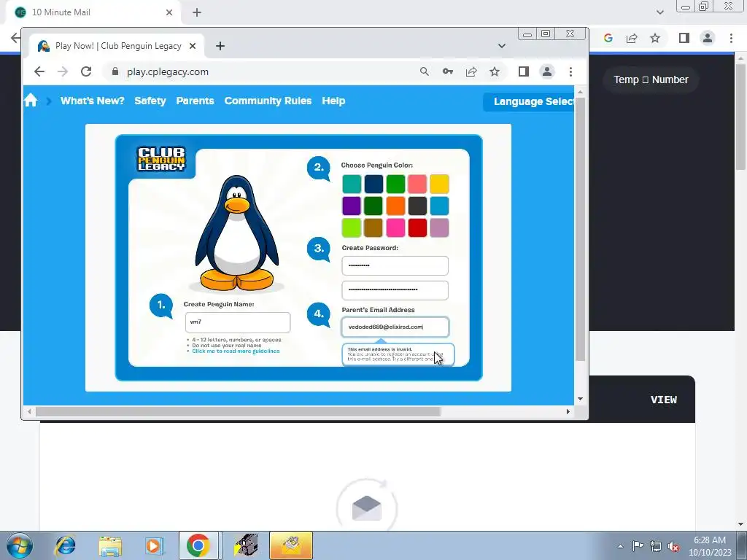
Task: Expand tab search in 10 Minute Mail window
Action: point(659,12)
